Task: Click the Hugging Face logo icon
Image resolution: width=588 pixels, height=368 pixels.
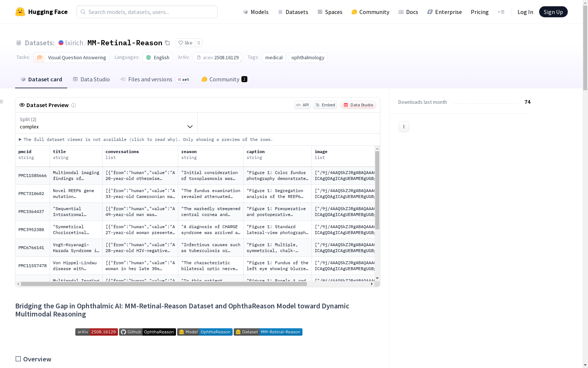Action: (x=20, y=12)
